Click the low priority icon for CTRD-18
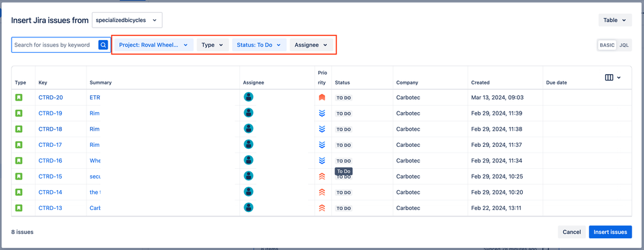 322,129
